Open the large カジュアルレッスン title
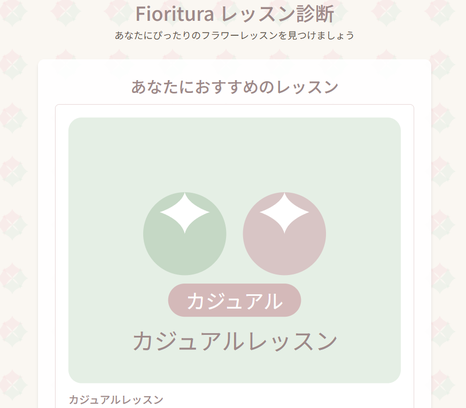Image resolution: width=466 pixels, height=408 pixels. (235, 341)
